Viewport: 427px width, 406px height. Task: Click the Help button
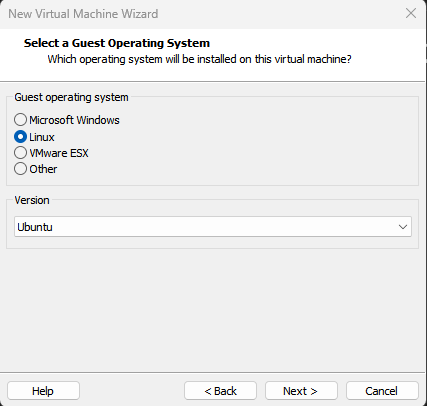tap(43, 391)
